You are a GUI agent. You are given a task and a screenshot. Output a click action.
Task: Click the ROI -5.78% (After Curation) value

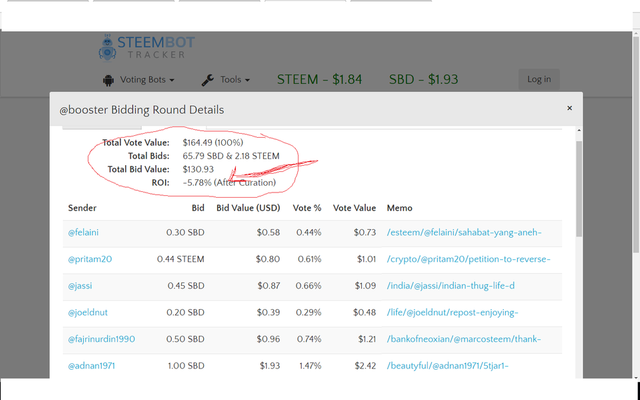click(229, 182)
